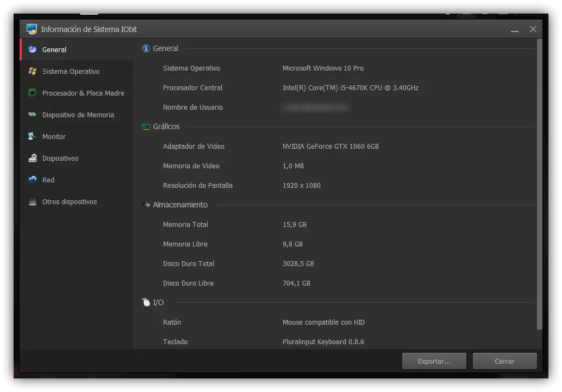Click the blue info icon beside General heading
Screen dimensions: 562x392
click(x=146, y=48)
